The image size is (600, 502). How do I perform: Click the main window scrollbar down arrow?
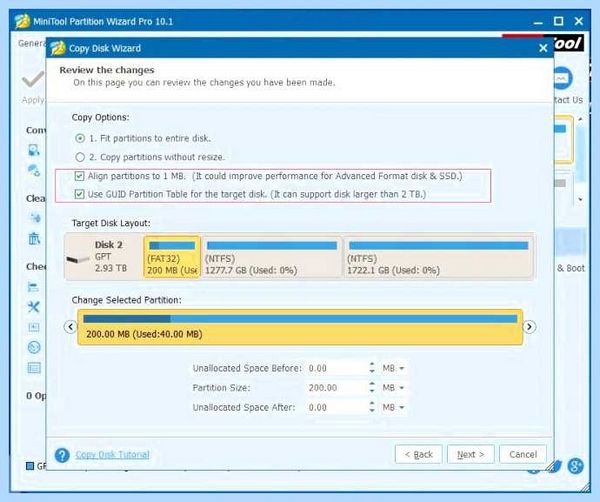coord(580,200)
